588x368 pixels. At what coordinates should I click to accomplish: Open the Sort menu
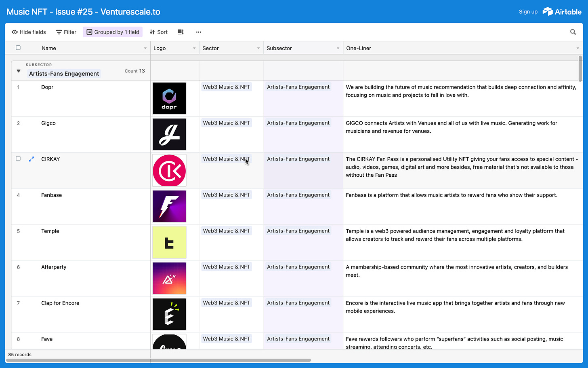[x=158, y=32]
